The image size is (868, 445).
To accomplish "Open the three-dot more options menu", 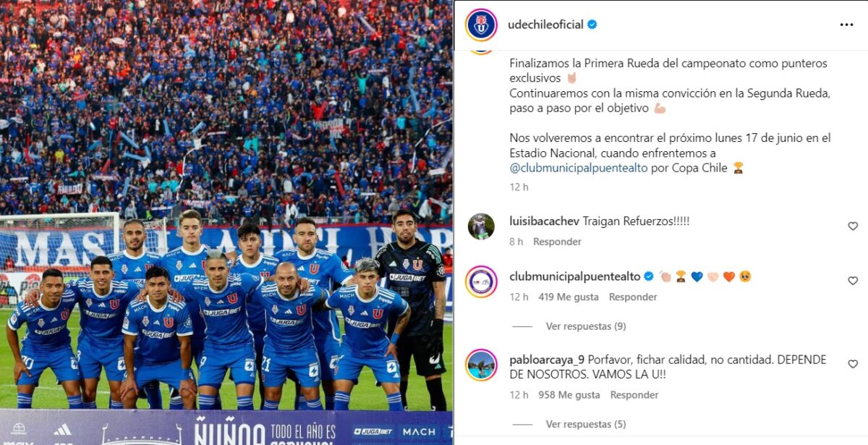I will click(x=846, y=25).
